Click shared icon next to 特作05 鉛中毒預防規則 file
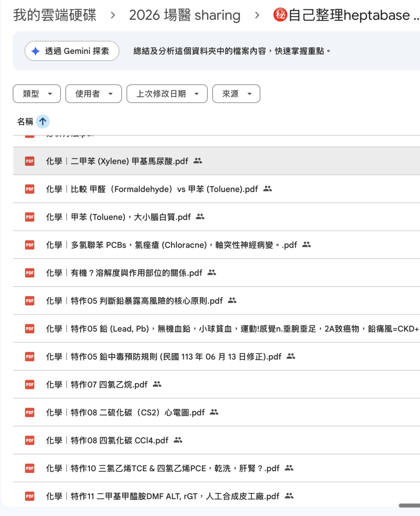420x516 pixels. pyautogui.click(x=291, y=356)
